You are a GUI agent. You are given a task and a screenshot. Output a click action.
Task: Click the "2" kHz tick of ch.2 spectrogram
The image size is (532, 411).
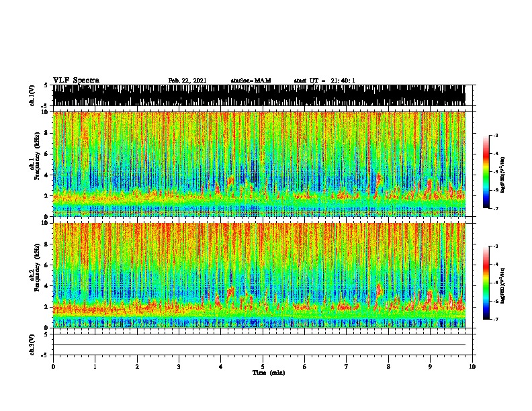(x=47, y=307)
